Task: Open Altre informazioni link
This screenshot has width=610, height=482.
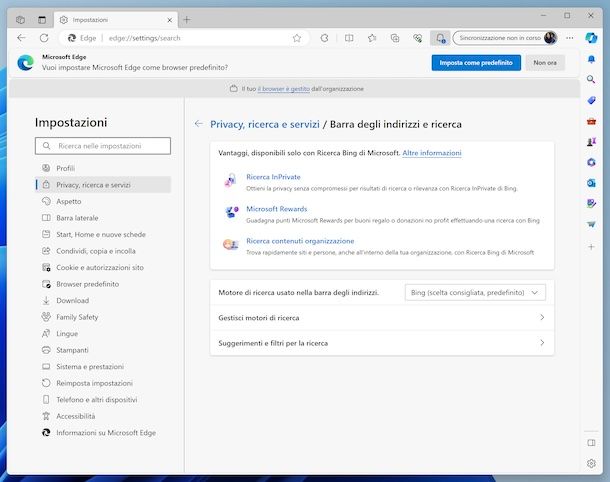Action: tap(431, 153)
